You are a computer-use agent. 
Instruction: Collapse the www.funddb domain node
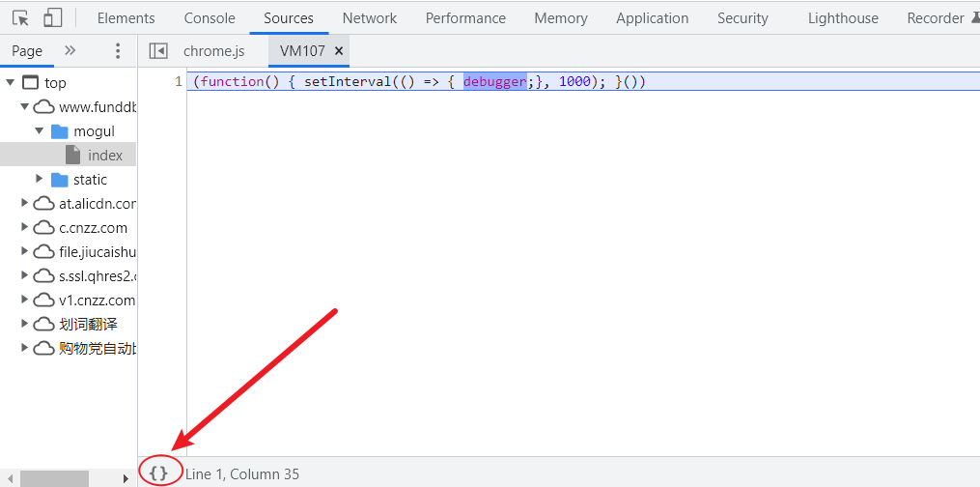(x=24, y=107)
